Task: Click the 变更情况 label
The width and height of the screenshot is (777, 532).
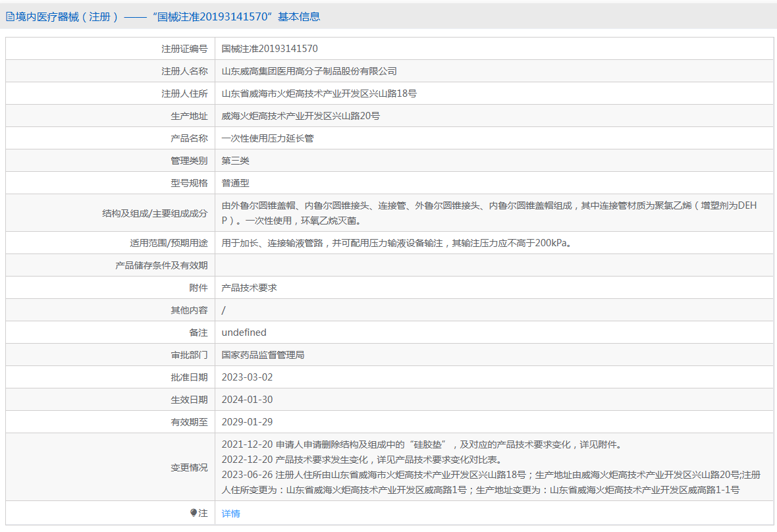Action: tap(189, 467)
